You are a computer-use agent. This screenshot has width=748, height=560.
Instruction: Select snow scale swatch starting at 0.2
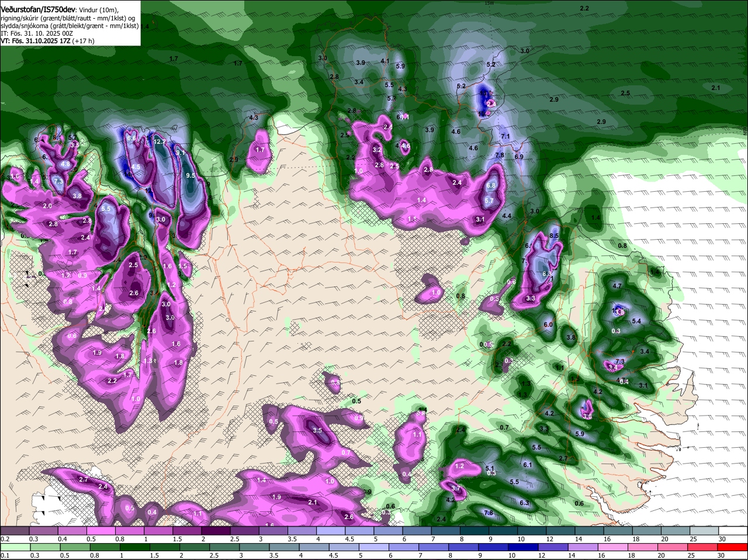[15, 531]
